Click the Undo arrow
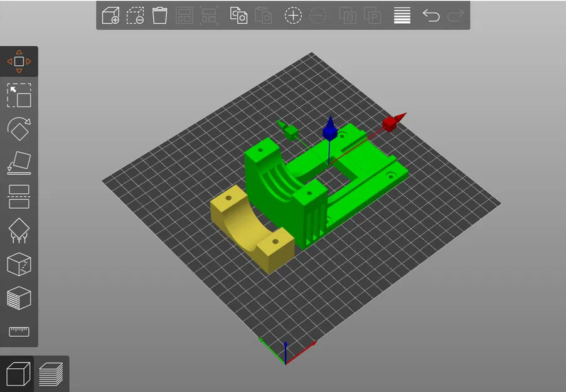566x392 pixels. pyautogui.click(x=431, y=16)
